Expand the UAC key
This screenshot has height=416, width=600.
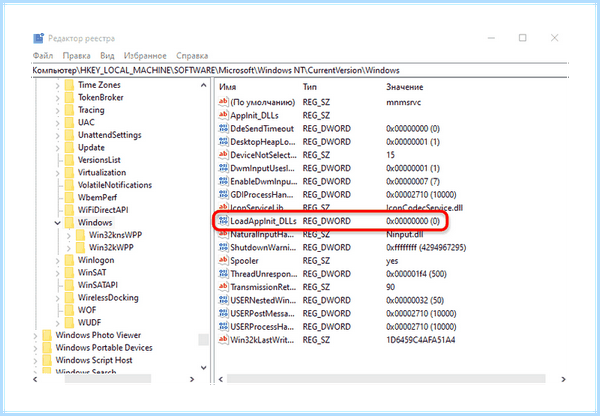(x=57, y=123)
